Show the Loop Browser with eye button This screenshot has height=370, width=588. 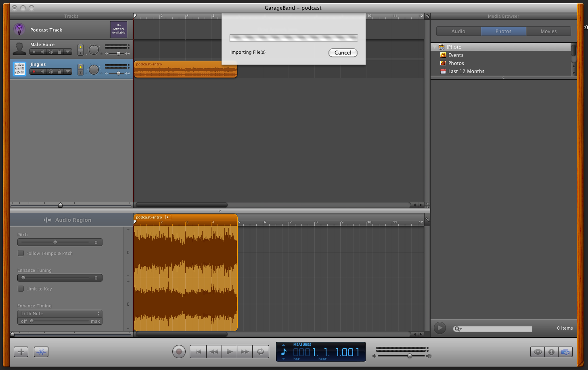538,352
